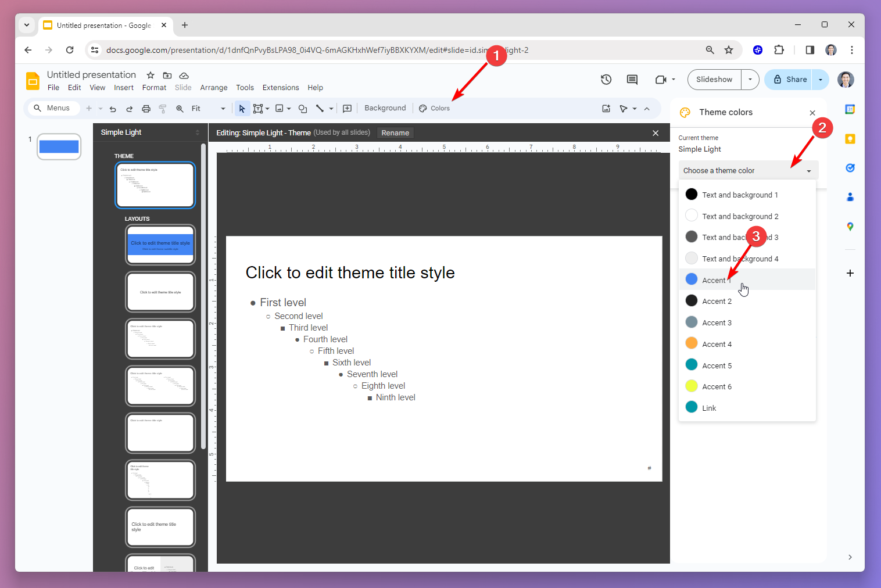Open the Insert menu
Screen dimensions: 881x588
pyautogui.click(x=124, y=88)
